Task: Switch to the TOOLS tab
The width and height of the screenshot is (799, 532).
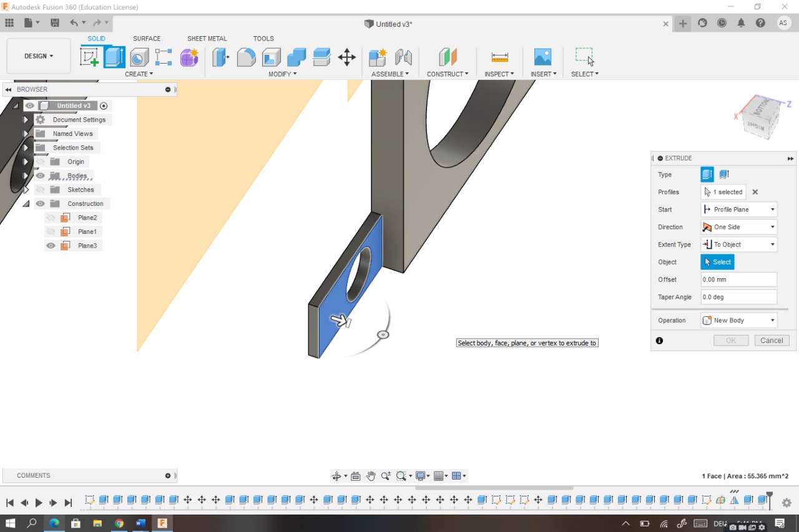Action: click(263, 39)
